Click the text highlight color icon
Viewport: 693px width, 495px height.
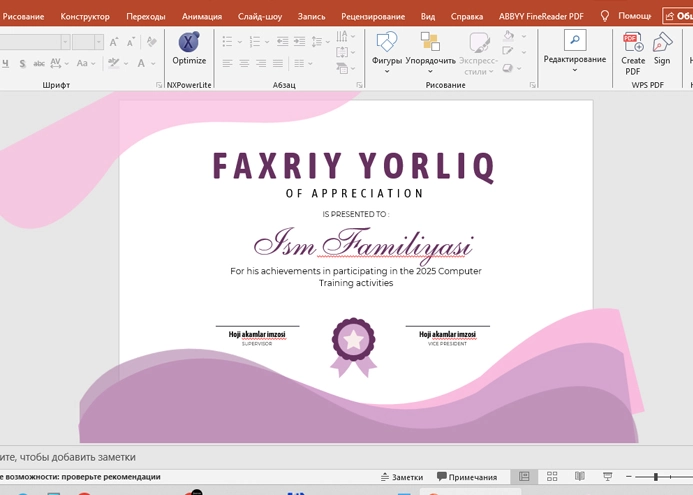[114, 63]
